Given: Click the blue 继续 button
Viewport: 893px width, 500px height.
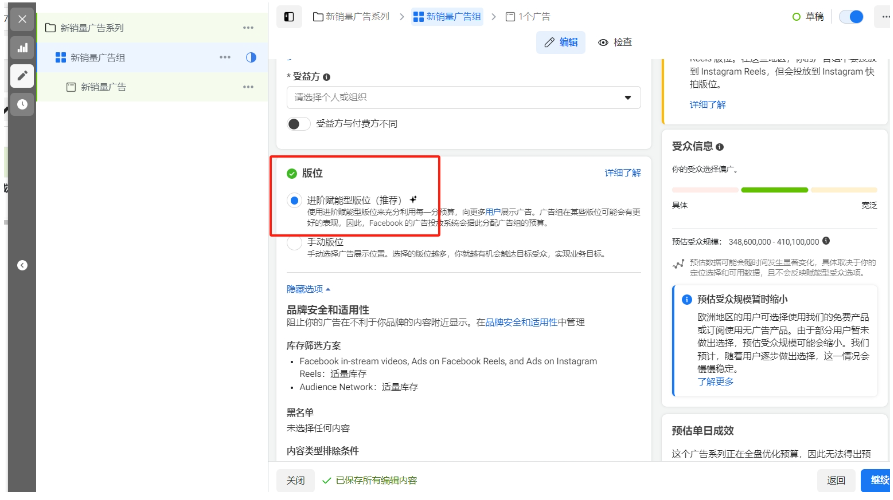Looking at the screenshot, I should [x=877, y=480].
